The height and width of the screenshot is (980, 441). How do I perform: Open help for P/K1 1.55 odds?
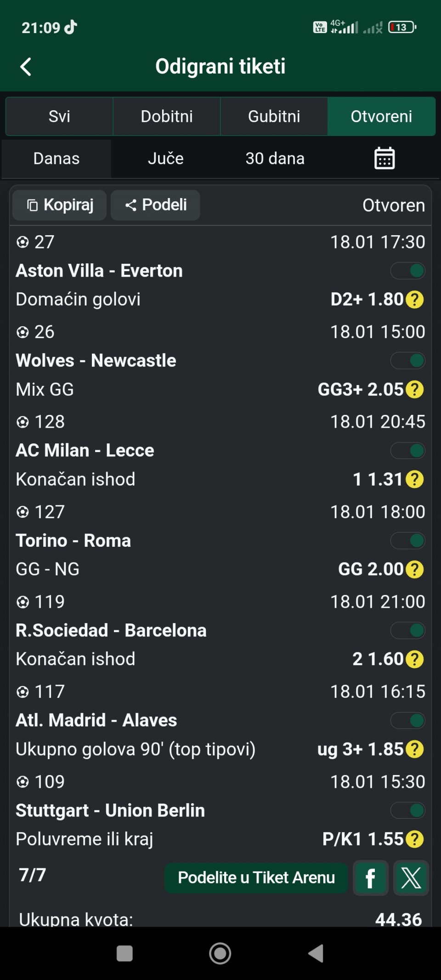(415, 839)
